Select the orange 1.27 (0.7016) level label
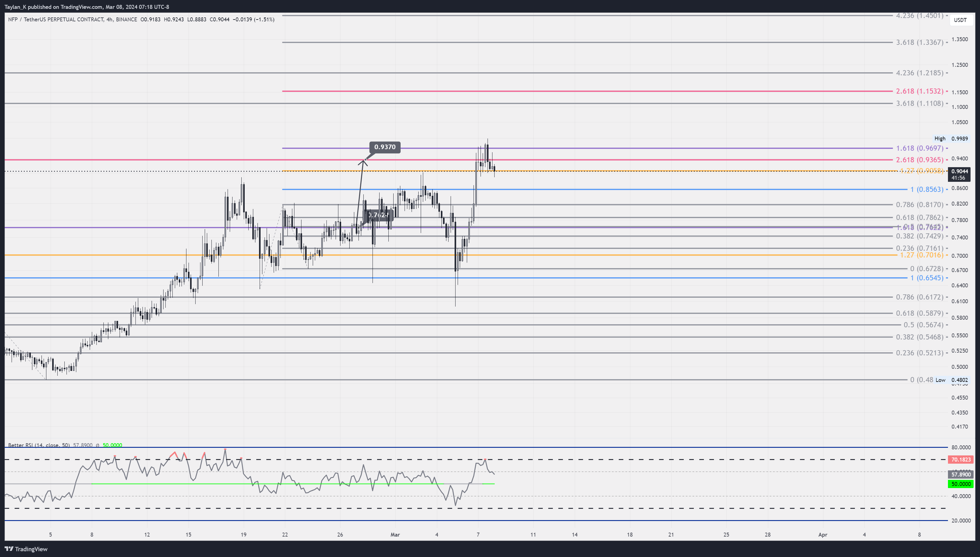 (x=922, y=255)
